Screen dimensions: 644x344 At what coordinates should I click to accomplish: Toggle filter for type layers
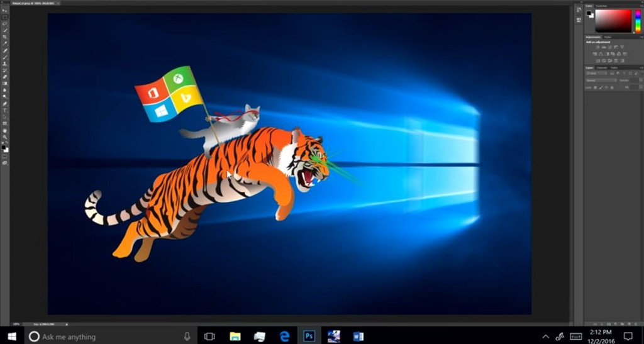tap(624, 74)
